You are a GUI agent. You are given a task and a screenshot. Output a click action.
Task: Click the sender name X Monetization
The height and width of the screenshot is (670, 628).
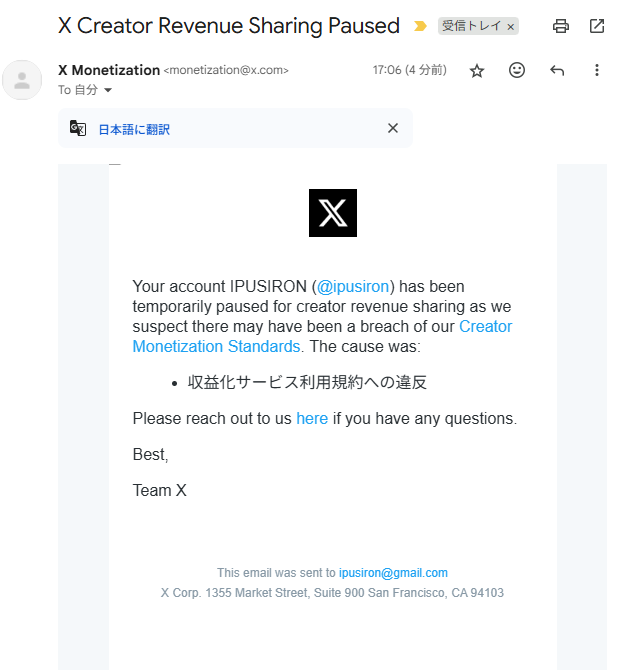tap(109, 70)
